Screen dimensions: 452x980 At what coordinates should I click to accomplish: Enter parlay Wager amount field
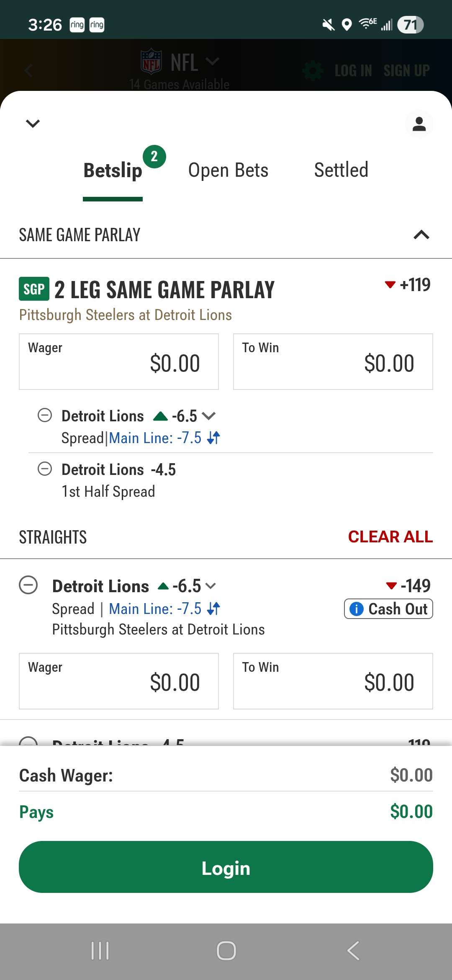coord(119,362)
